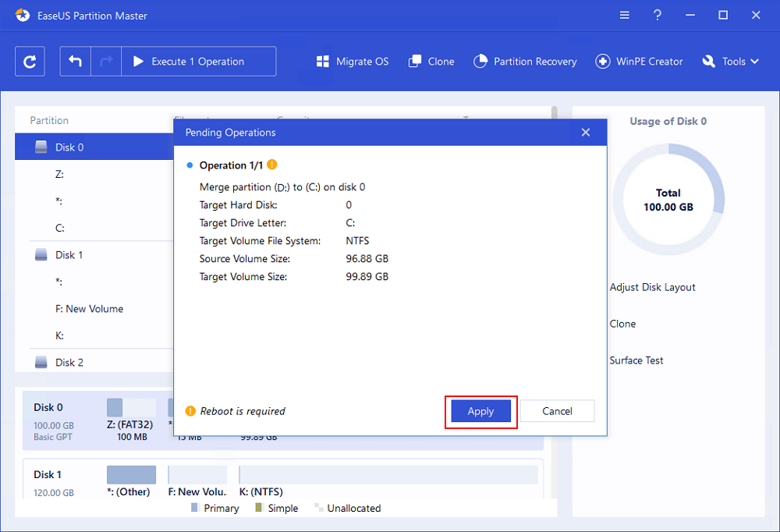
Task: Select F: New Volume partition row
Action: click(89, 309)
